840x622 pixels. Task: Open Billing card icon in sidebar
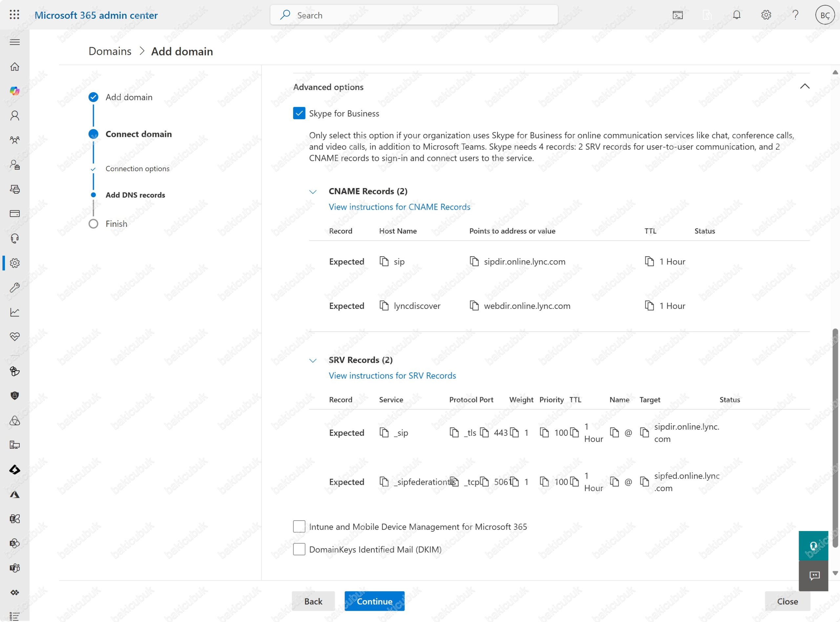(x=15, y=214)
